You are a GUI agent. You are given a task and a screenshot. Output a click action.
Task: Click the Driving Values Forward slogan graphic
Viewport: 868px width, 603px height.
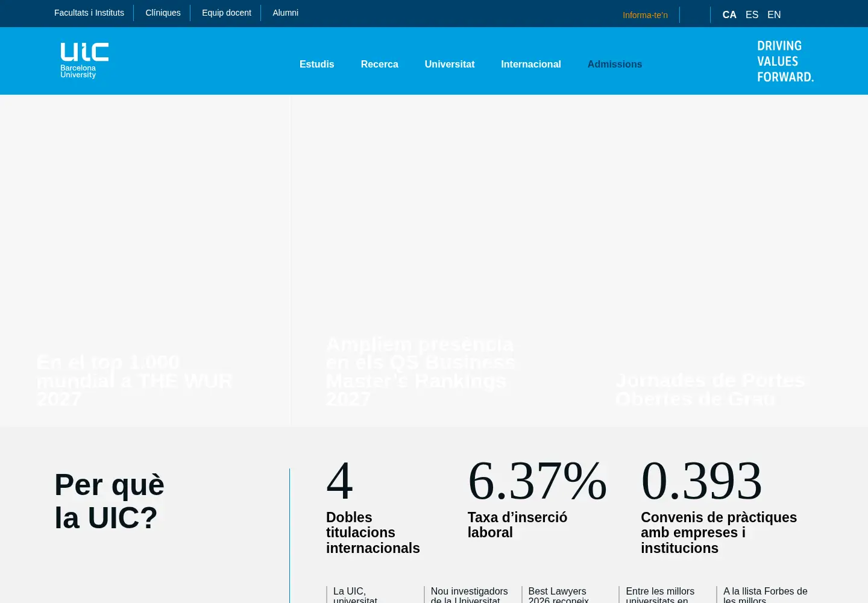[x=785, y=61]
